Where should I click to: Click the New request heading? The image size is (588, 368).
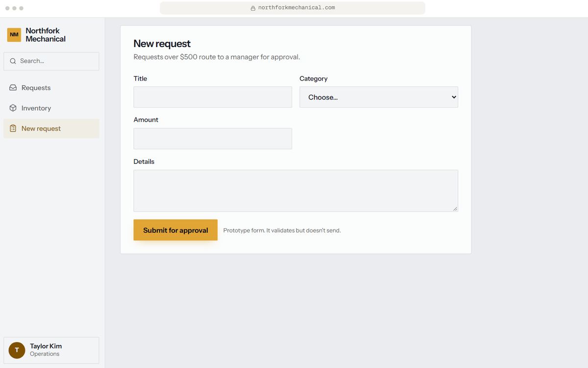(x=162, y=44)
